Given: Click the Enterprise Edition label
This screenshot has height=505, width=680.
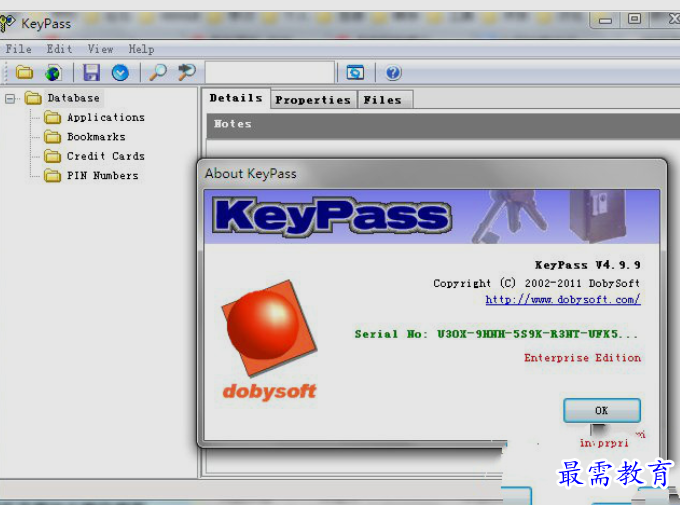Looking at the screenshot, I should 582,358.
